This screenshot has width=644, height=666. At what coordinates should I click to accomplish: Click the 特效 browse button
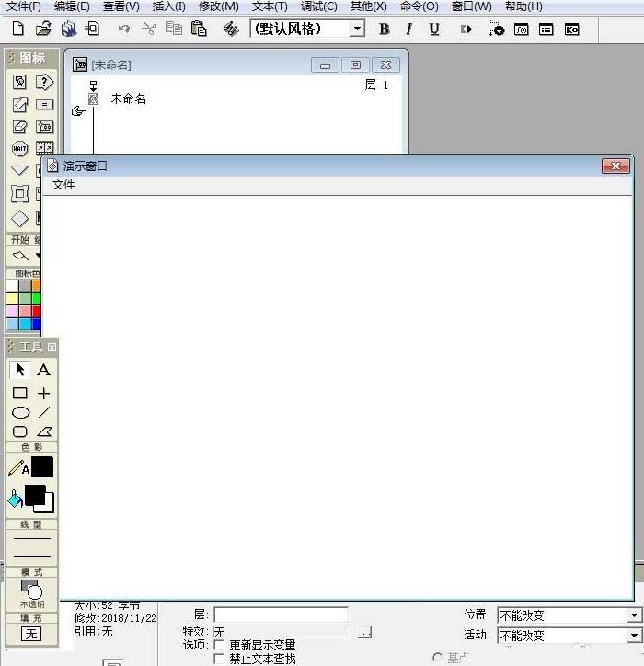coord(365,633)
